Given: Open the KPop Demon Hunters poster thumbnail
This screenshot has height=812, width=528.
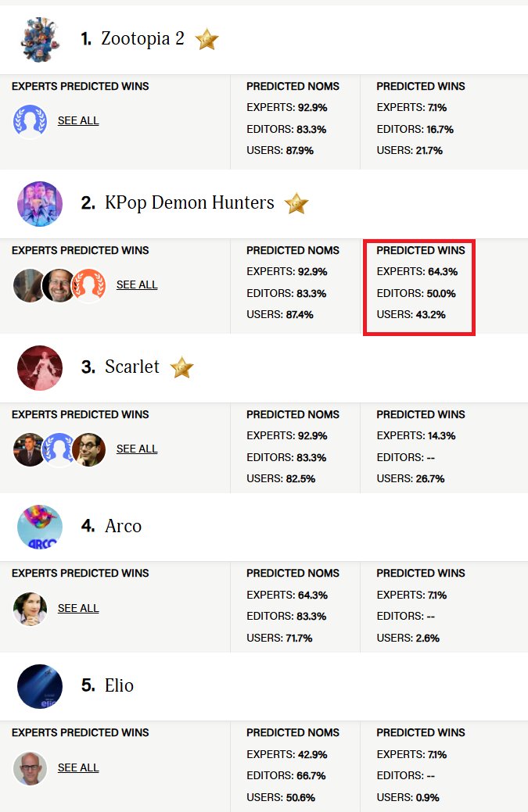Looking at the screenshot, I should [40, 204].
